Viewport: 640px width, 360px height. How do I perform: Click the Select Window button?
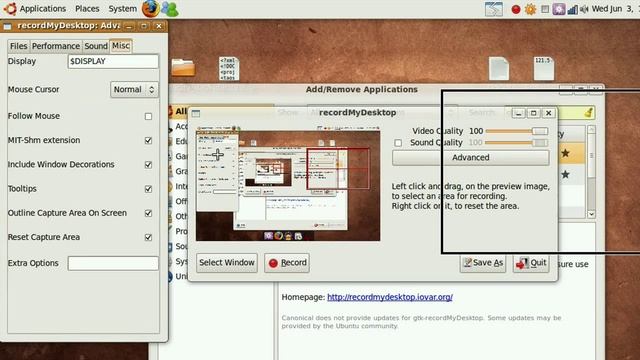(x=227, y=263)
